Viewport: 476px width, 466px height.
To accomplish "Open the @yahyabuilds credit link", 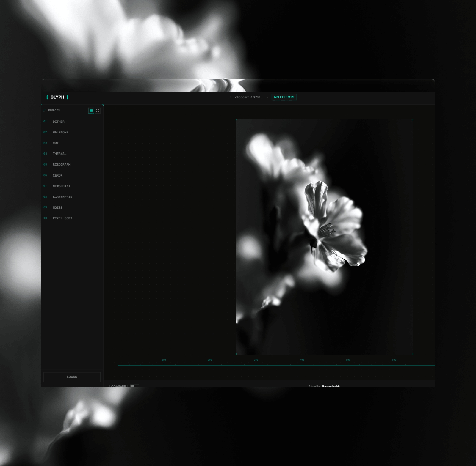I will (331, 386).
